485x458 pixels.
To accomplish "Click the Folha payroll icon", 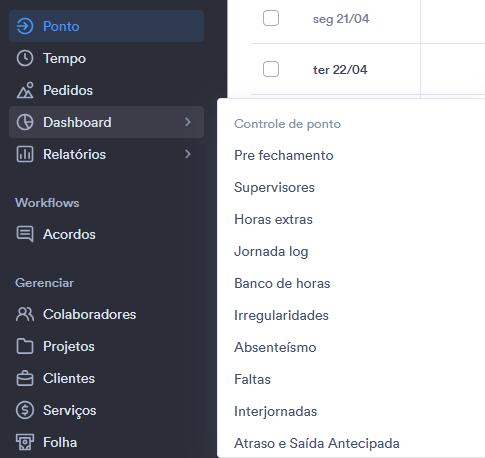I will (x=25, y=442).
